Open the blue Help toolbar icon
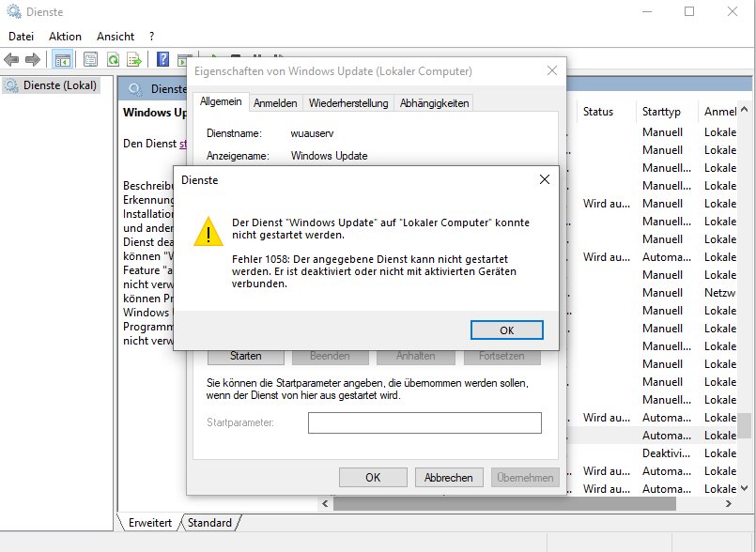The height and width of the screenshot is (552, 756). pos(163,60)
